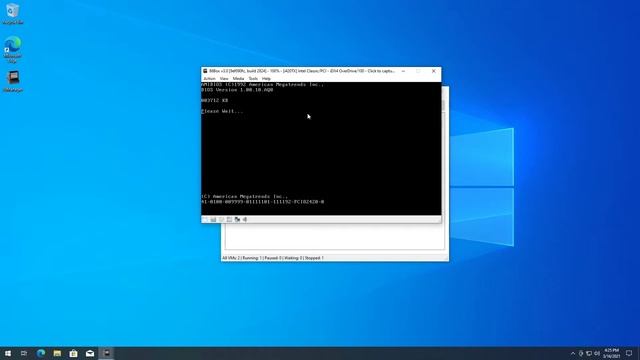Image resolution: width=640 pixels, height=360 pixels.
Task: Minimize the 86Box emulator window
Action: click(x=403, y=71)
